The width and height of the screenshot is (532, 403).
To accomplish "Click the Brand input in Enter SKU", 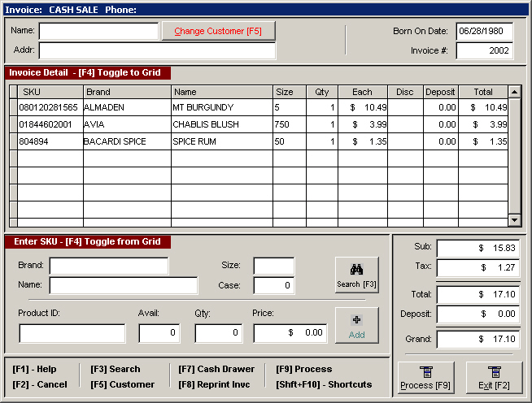I will pyautogui.click(x=109, y=266).
